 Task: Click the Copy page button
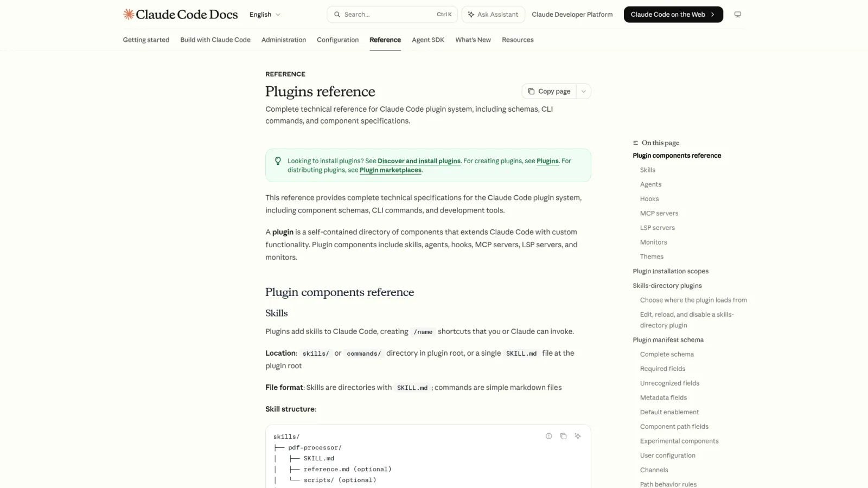click(549, 91)
